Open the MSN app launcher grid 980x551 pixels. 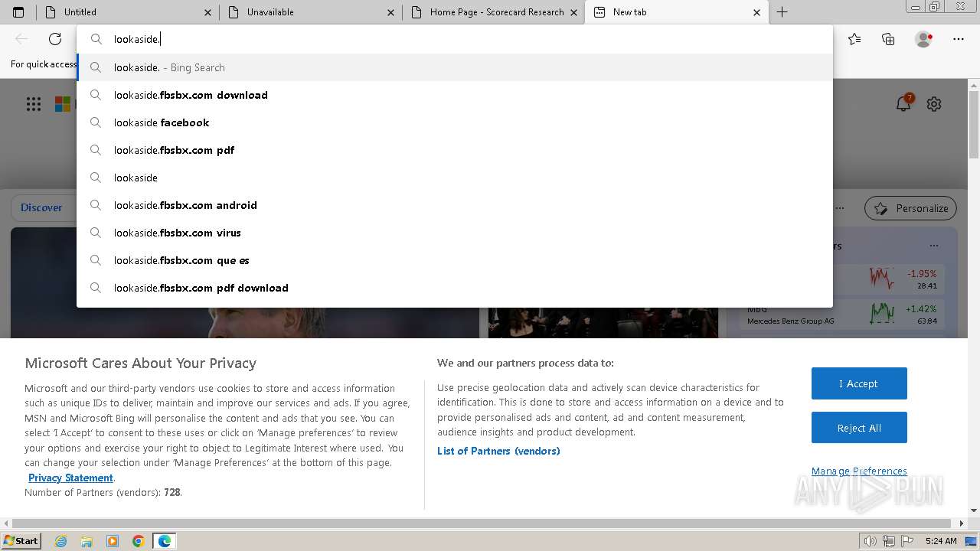34,104
